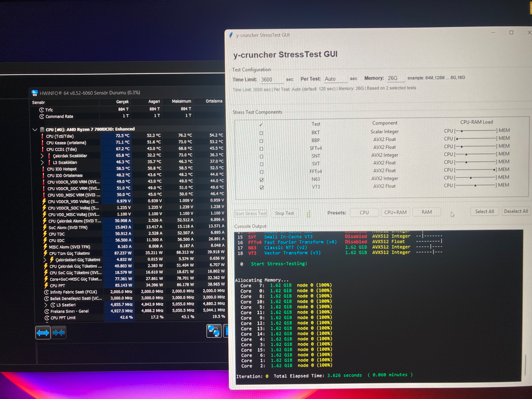532x399 pixels.
Task: Click the "Sensör" column header in HWiNFO
Action: pyautogui.click(x=38, y=103)
